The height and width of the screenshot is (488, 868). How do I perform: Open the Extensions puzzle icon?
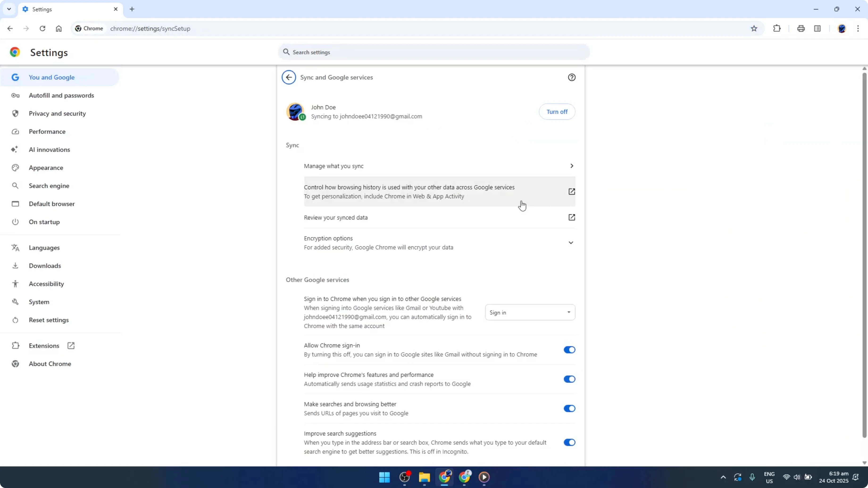coord(777,28)
